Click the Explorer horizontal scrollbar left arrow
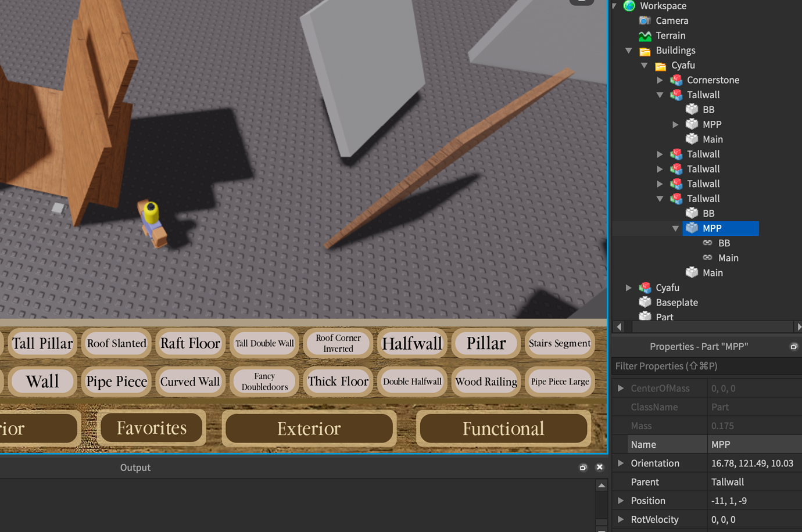Image resolution: width=802 pixels, height=532 pixels. coord(619,327)
